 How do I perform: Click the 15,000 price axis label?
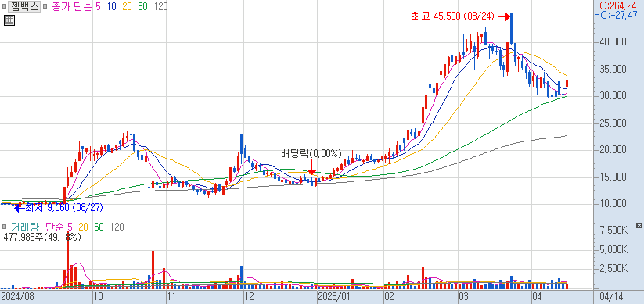pos(614,177)
